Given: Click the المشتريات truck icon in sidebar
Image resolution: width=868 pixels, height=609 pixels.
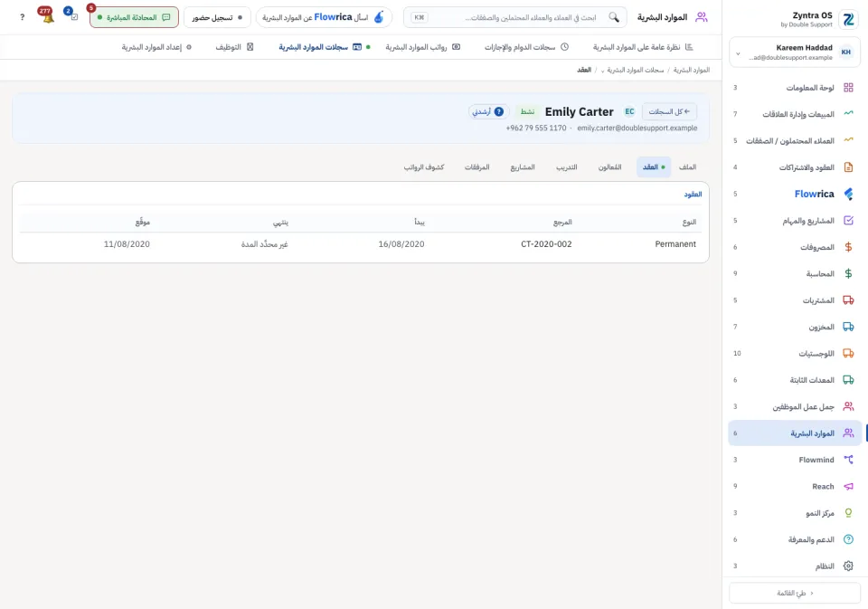Looking at the screenshot, I should pos(848,300).
